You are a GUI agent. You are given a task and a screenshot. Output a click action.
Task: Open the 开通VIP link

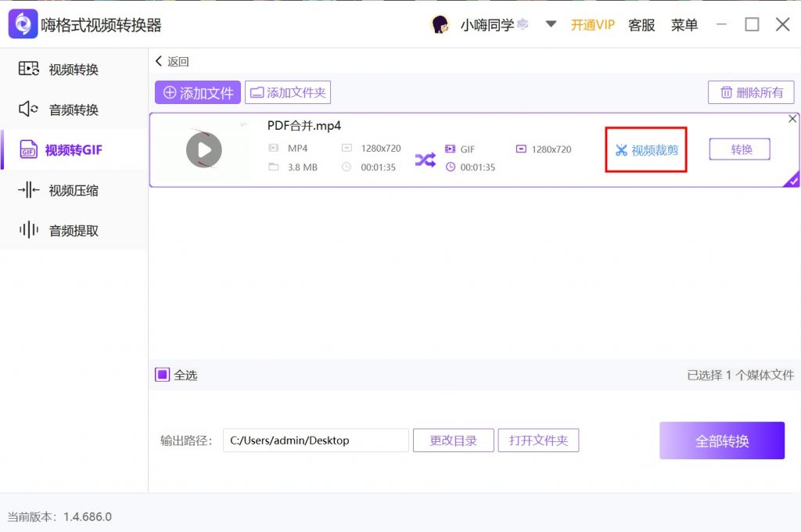click(592, 25)
